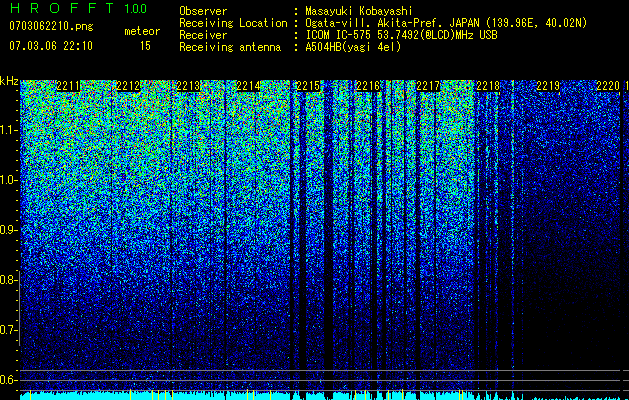Image resolution: width=629 pixels, height=400 pixels.
Task: Click the observer name Masayuki Kobayashi
Action: [x=359, y=11]
